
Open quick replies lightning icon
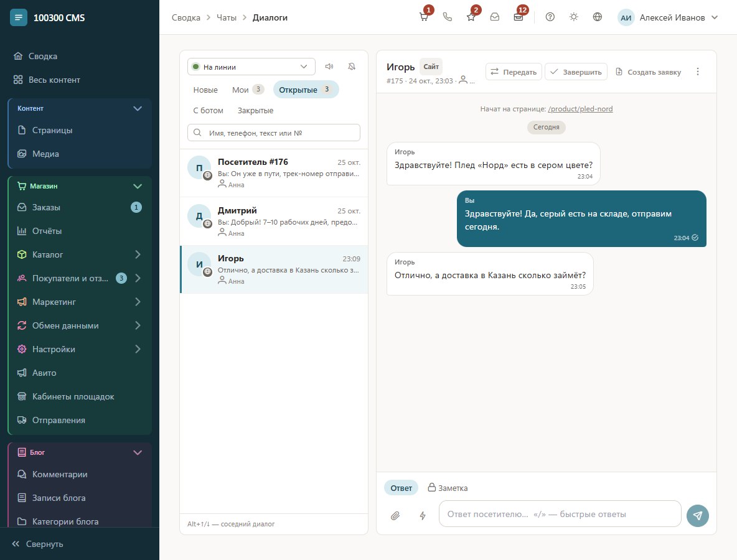(x=423, y=515)
